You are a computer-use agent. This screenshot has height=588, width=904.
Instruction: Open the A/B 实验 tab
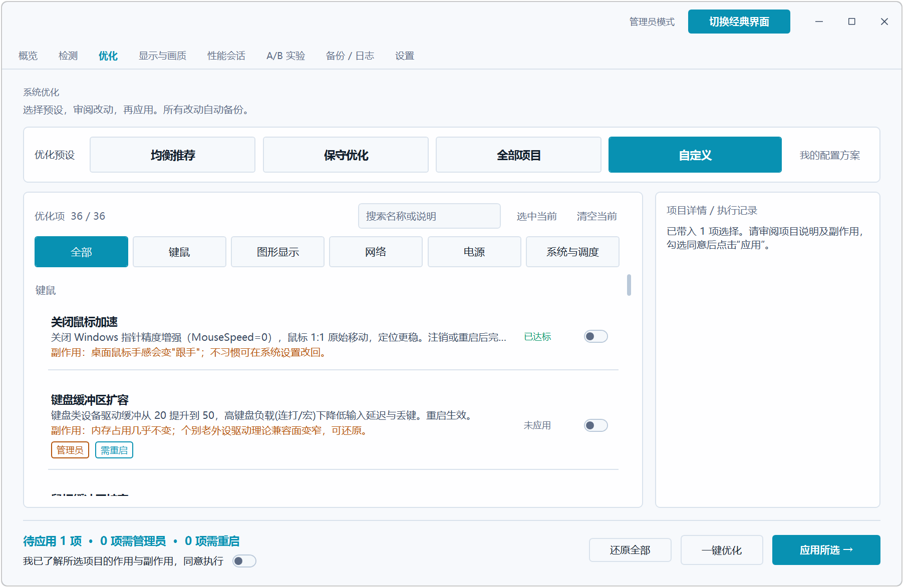coord(285,56)
